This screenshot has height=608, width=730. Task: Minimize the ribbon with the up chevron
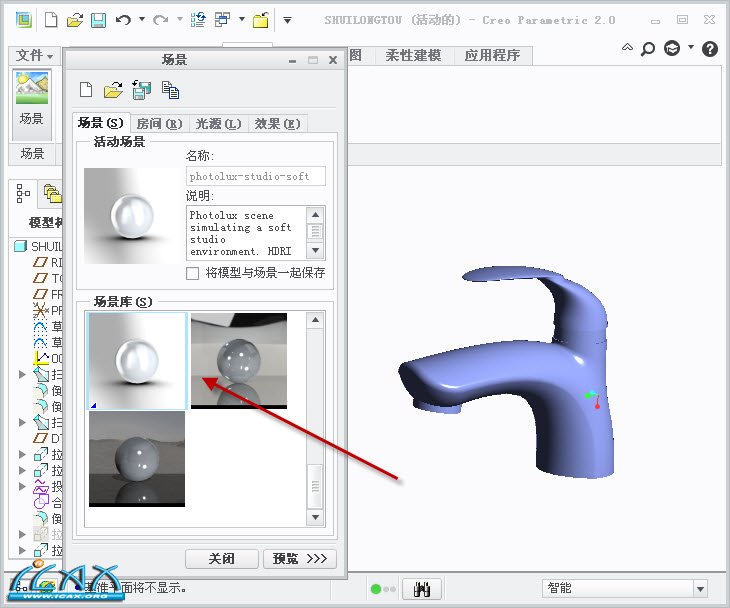click(x=627, y=47)
